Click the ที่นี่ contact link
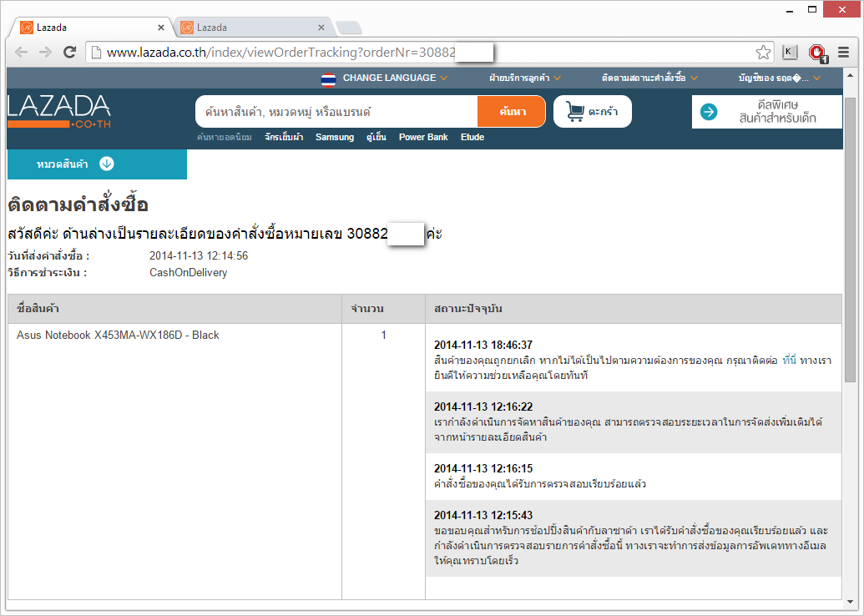Image resolution: width=864 pixels, height=616 pixels. pos(789,361)
